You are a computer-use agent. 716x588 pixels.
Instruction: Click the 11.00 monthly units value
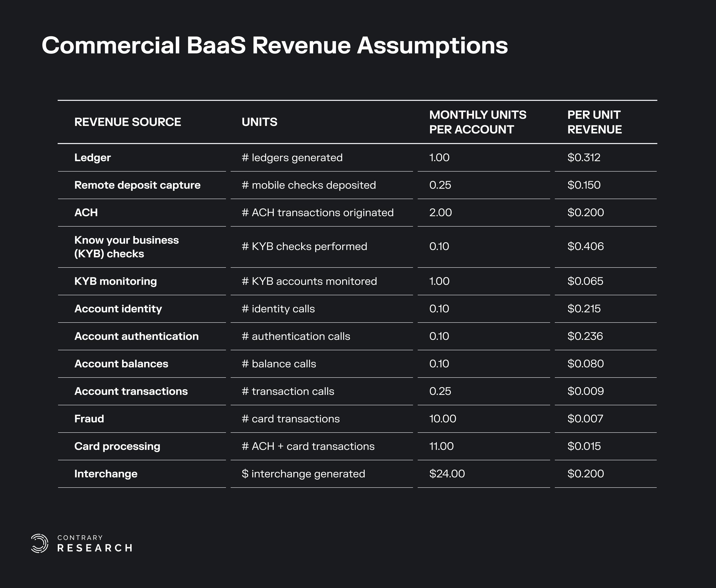point(441,446)
